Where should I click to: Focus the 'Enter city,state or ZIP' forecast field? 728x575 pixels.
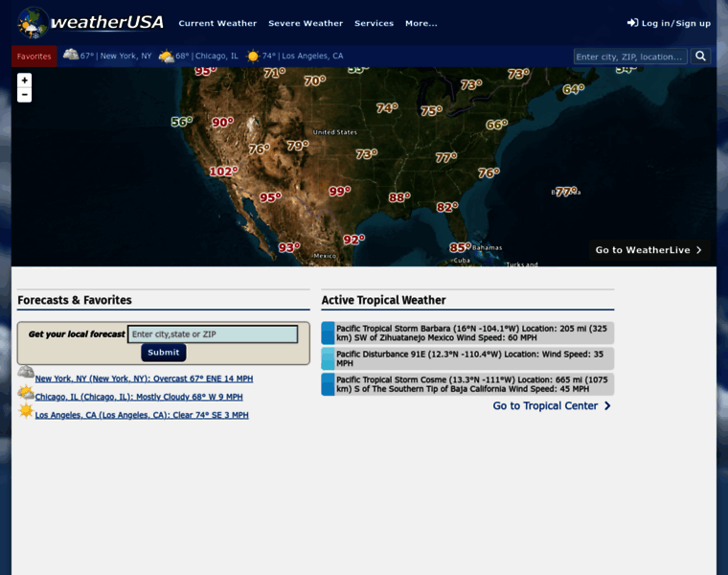tap(213, 334)
